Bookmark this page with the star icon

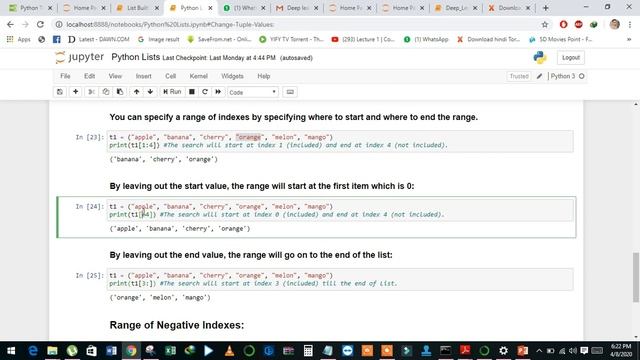pyautogui.click(x=545, y=24)
